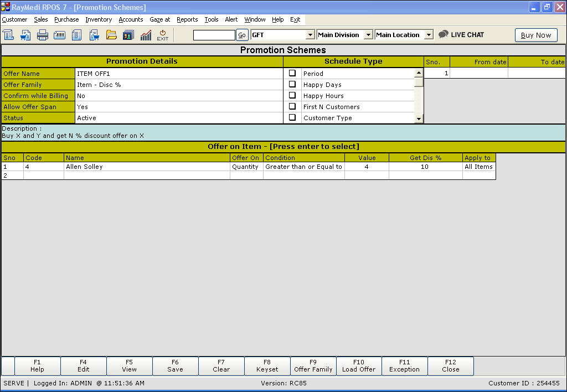
Task: Open the Accounts menu
Action: [131, 19]
